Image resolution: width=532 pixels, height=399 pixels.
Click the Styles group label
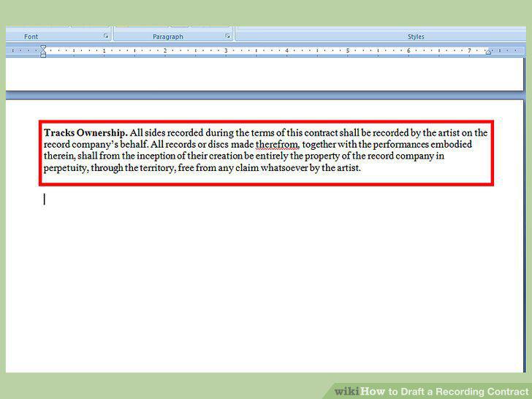(416, 37)
